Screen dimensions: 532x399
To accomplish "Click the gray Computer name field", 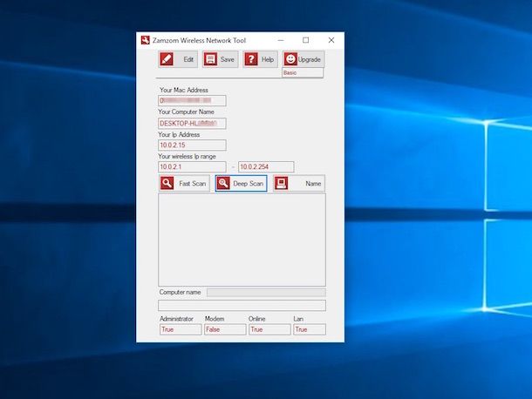I will (266, 293).
